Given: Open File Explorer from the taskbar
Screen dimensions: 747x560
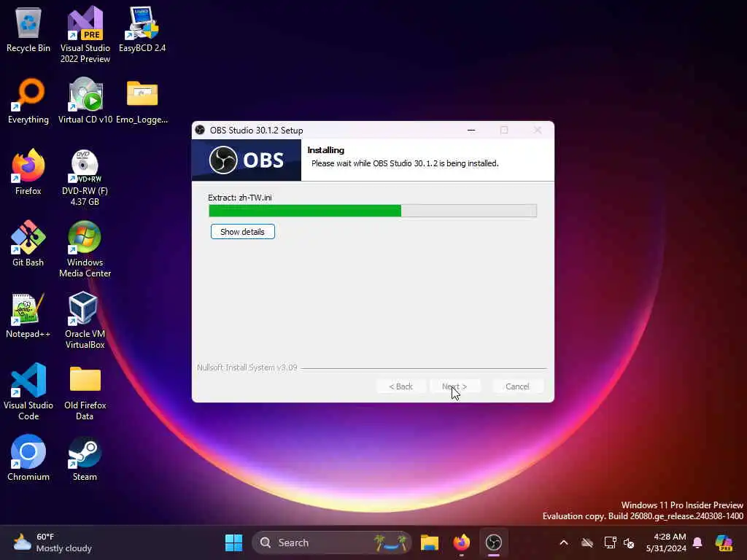Looking at the screenshot, I should coord(429,542).
